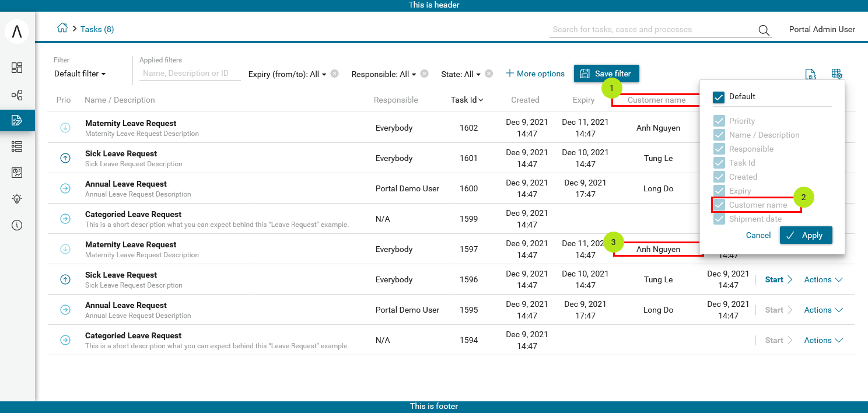Screen dimensions: 868x413
Task: Clear the Expiry filter
Action: 334,73
